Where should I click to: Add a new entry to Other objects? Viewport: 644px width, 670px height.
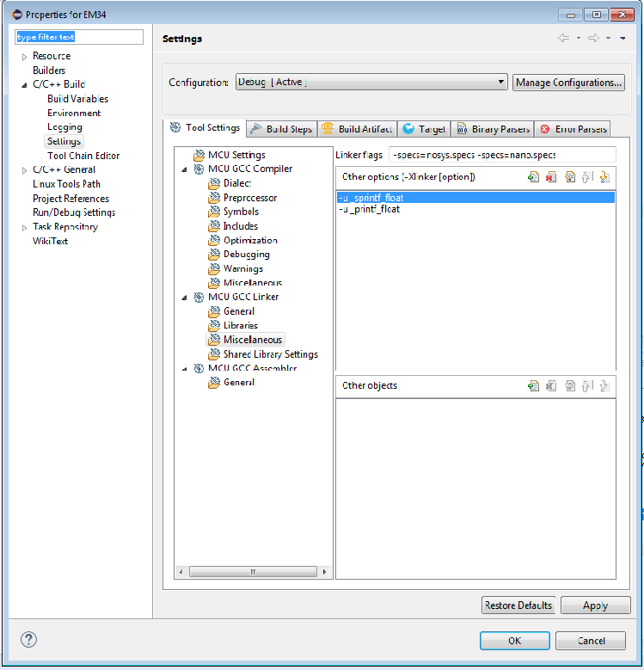pyautogui.click(x=534, y=386)
